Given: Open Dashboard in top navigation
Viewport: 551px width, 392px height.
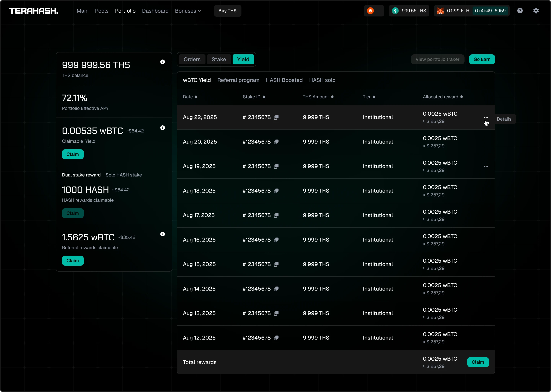Looking at the screenshot, I should (x=155, y=11).
